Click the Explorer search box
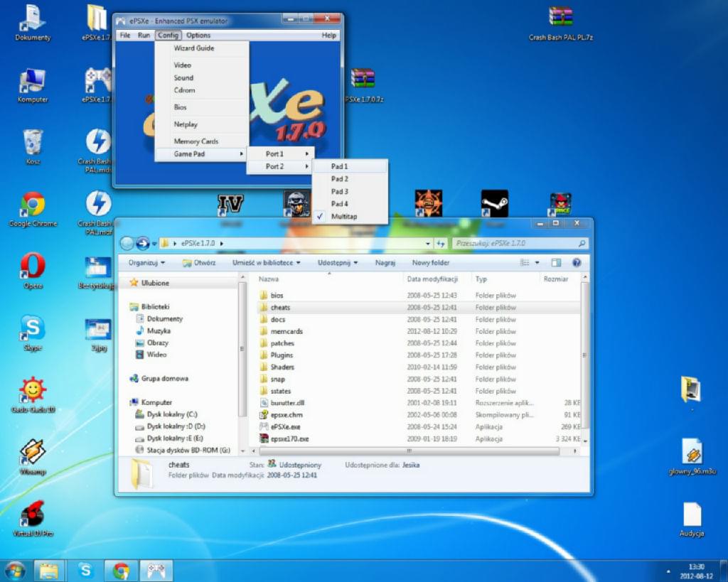This screenshot has width=728, height=582. tap(520, 243)
